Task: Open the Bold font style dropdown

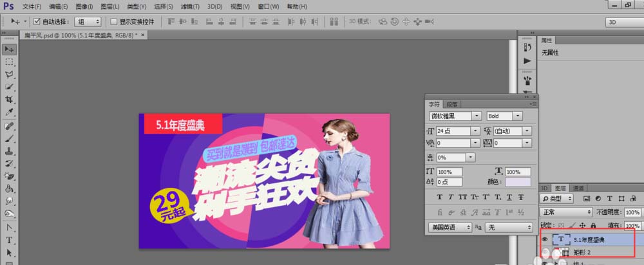Action: coord(504,116)
